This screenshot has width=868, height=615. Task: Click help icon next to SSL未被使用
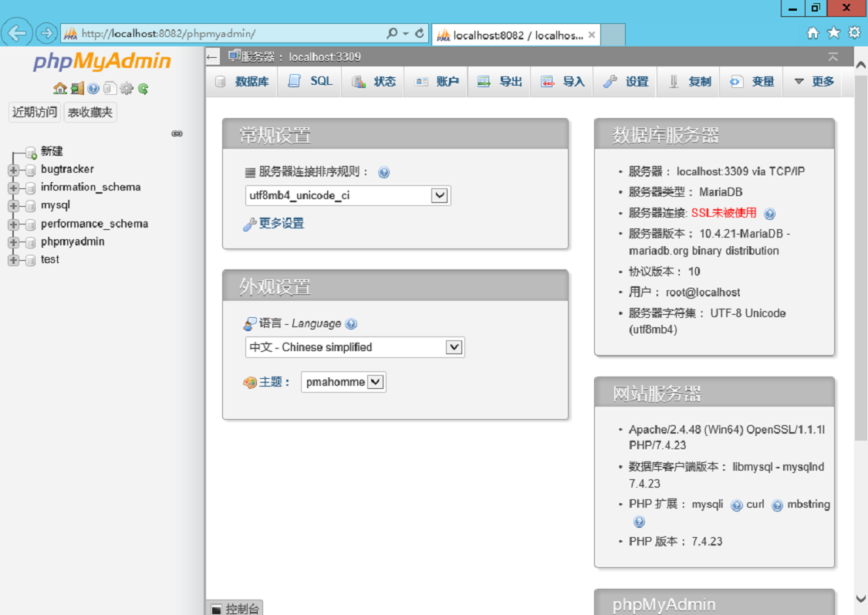(769, 214)
